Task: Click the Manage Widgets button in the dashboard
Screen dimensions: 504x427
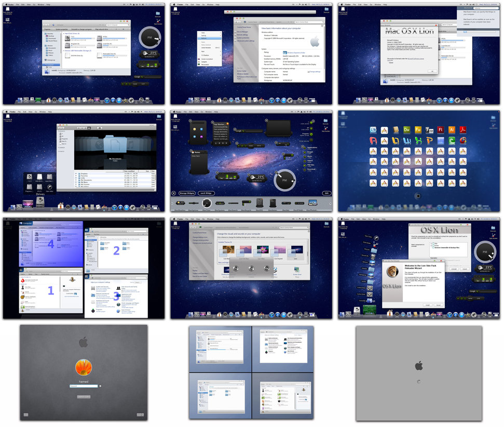Action: point(187,193)
